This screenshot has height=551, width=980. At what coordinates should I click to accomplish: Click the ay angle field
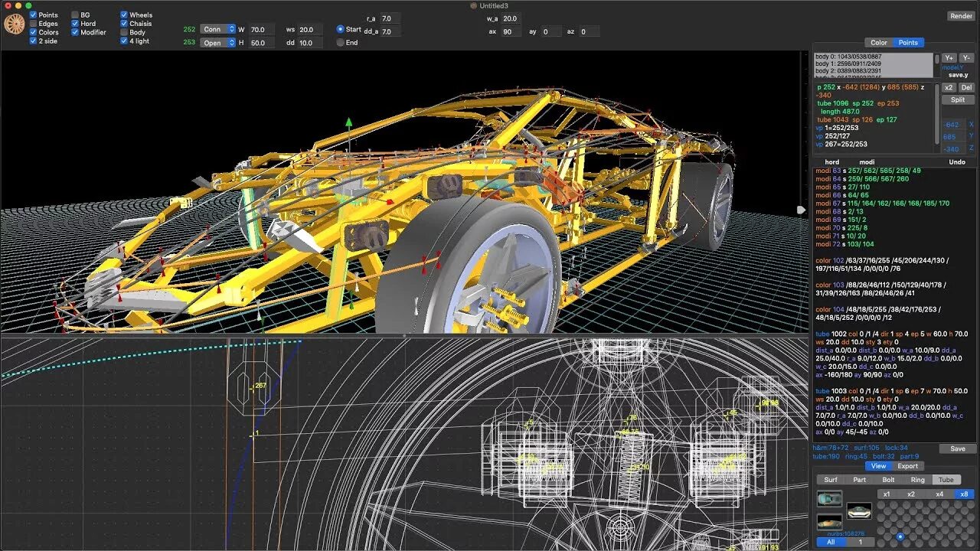coord(551,32)
